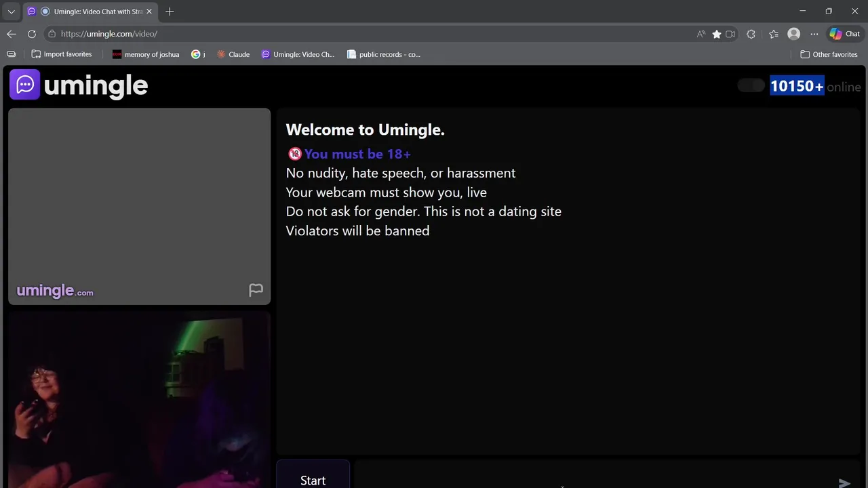Image resolution: width=868 pixels, height=488 pixels.
Task: Restore down the browser window
Action: (x=828, y=11)
